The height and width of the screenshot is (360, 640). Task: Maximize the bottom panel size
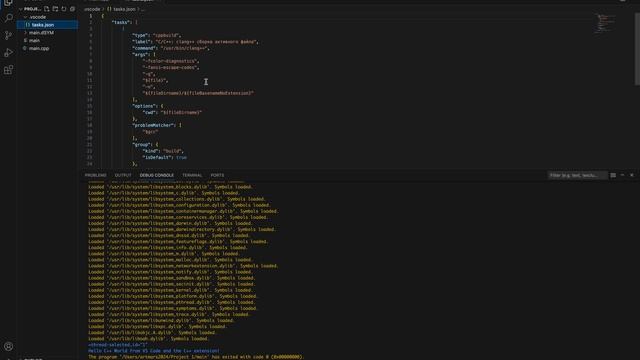pos(622,175)
